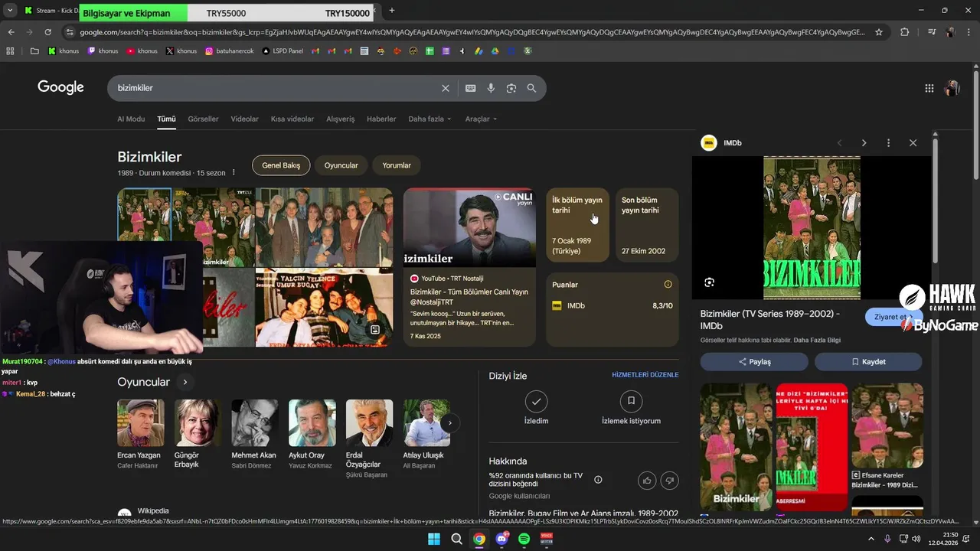Go to next image in IMDb panel

click(864, 143)
